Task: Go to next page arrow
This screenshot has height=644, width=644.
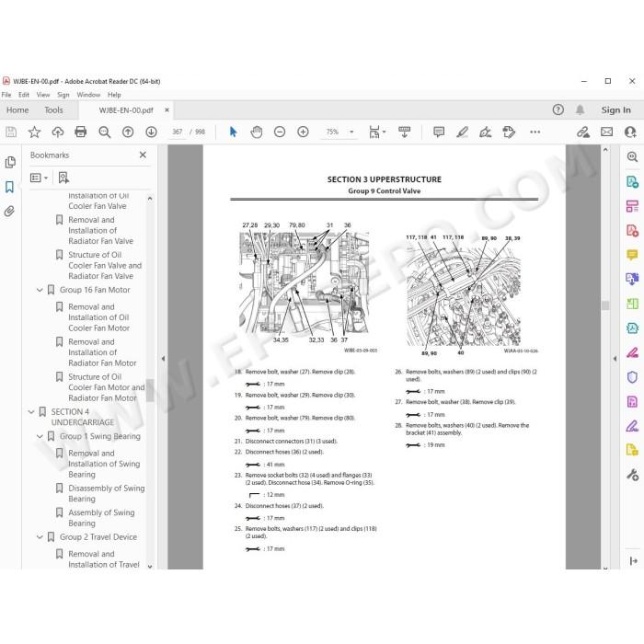Action: coord(151,132)
